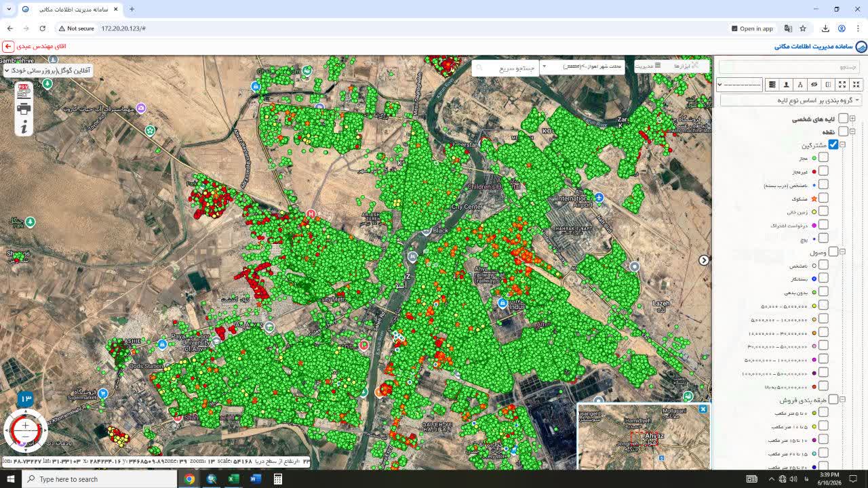The width and height of the screenshot is (868, 488).
Task: Close the overview minimap
Action: click(x=703, y=409)
